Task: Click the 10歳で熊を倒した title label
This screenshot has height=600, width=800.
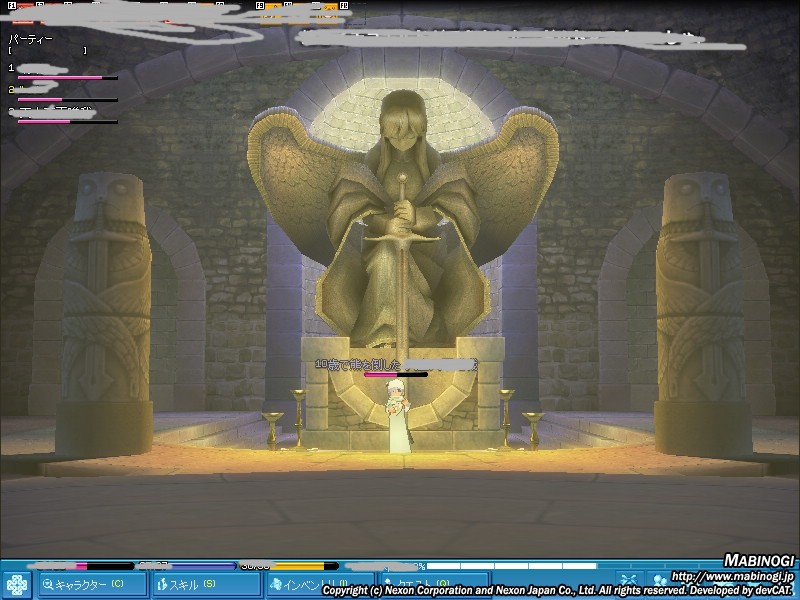Action: click(x=359, y=364)
